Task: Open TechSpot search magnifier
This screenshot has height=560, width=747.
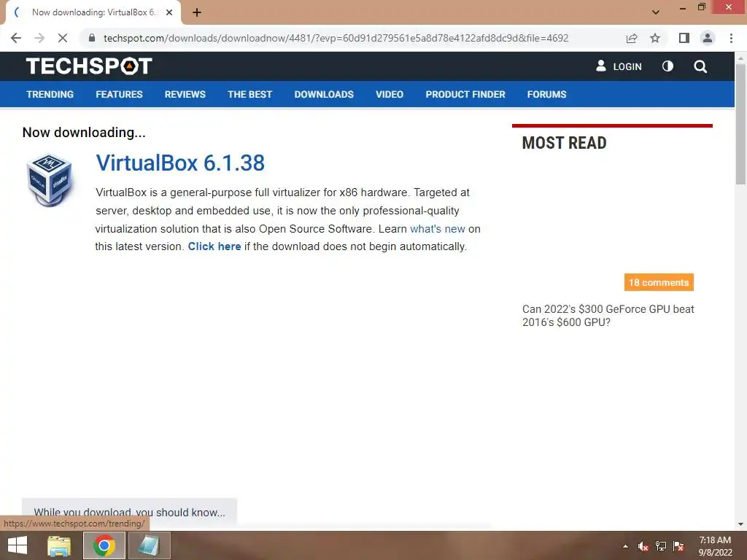Action: (x=700, y=66)
